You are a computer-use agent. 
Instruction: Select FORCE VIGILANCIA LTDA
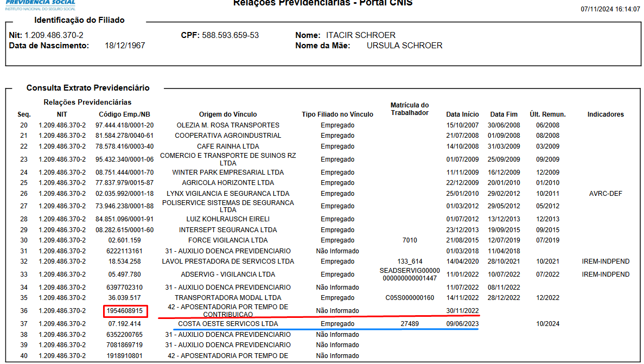point(228,240)
